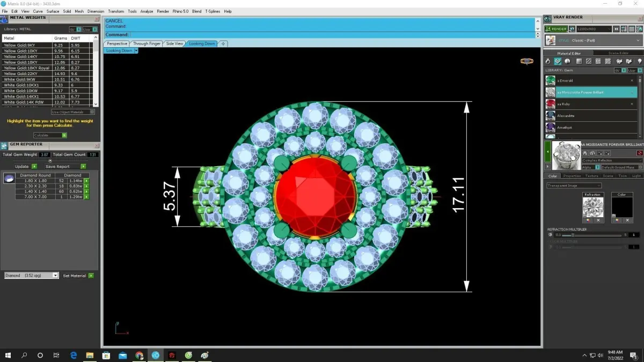Open Chrome from the taskbar
The height and width of the screenshot is (362, 644).
point(139,355)
